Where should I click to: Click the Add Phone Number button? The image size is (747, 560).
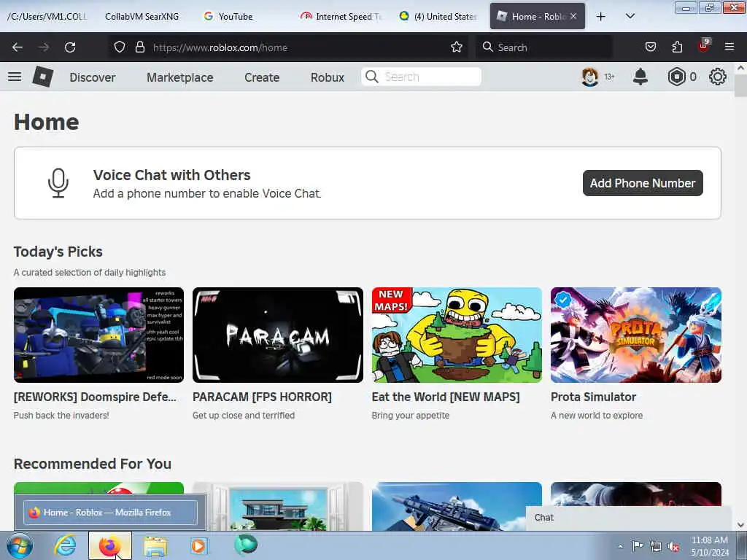[643, 183]
